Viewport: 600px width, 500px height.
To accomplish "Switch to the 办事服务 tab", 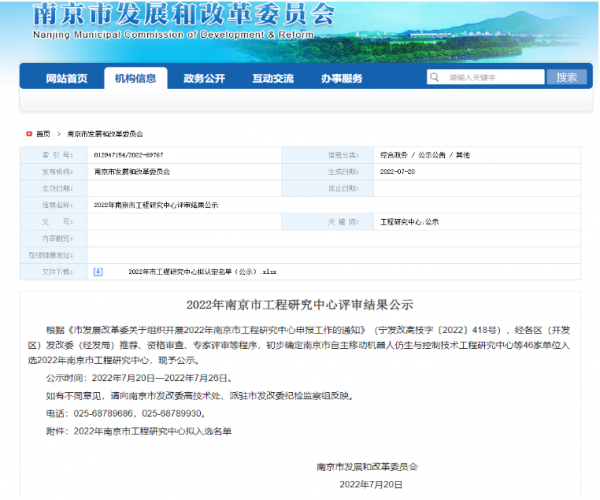I will (x=341, y=78).
